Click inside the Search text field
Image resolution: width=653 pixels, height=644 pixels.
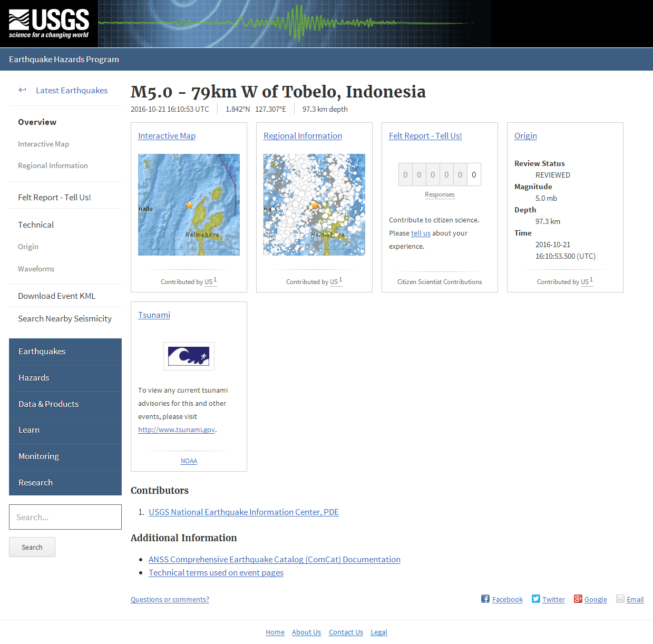(x=65, y=517)
